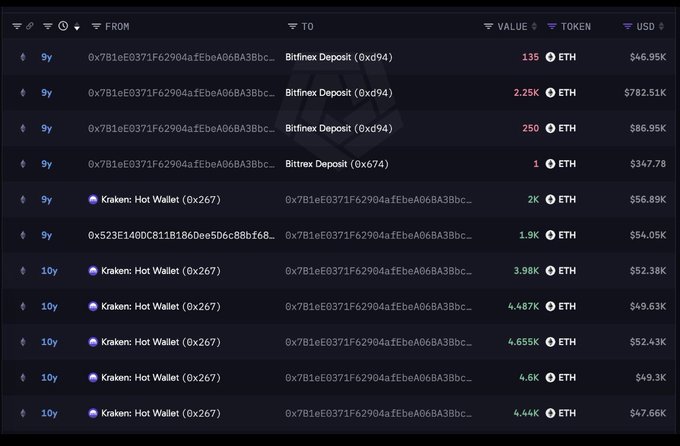
Task: Click Ethereum chain icon in the 4.487K ETH row
Action: click(x=23, y=306)
